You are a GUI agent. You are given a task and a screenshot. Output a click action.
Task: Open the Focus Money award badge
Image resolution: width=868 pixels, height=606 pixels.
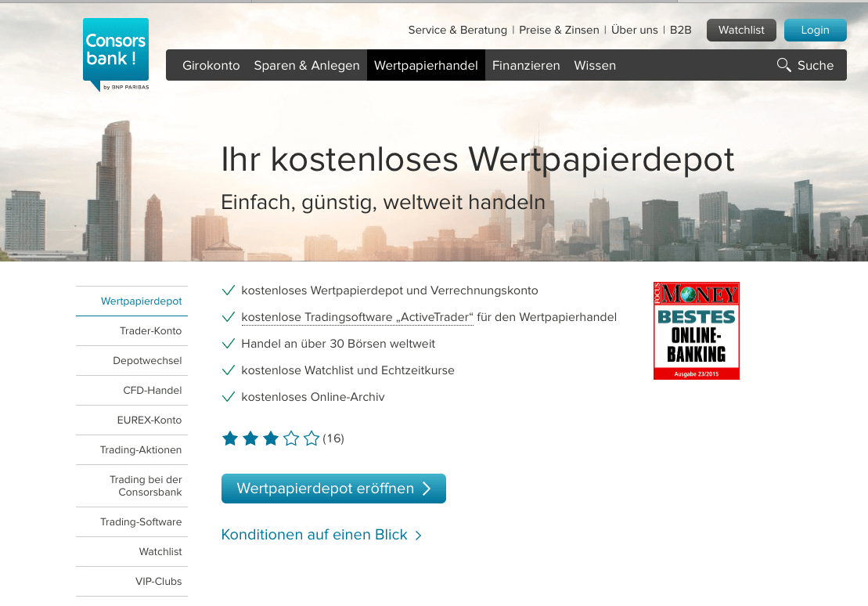[x=697, y=330]
